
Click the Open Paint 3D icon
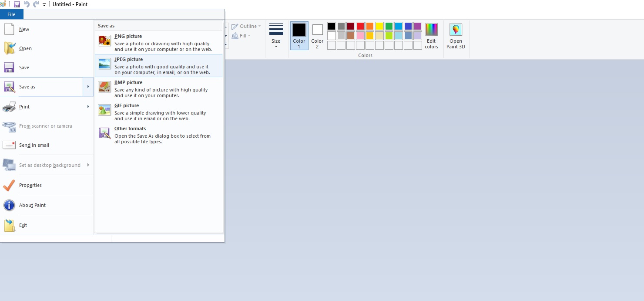(x=456, y=30)
